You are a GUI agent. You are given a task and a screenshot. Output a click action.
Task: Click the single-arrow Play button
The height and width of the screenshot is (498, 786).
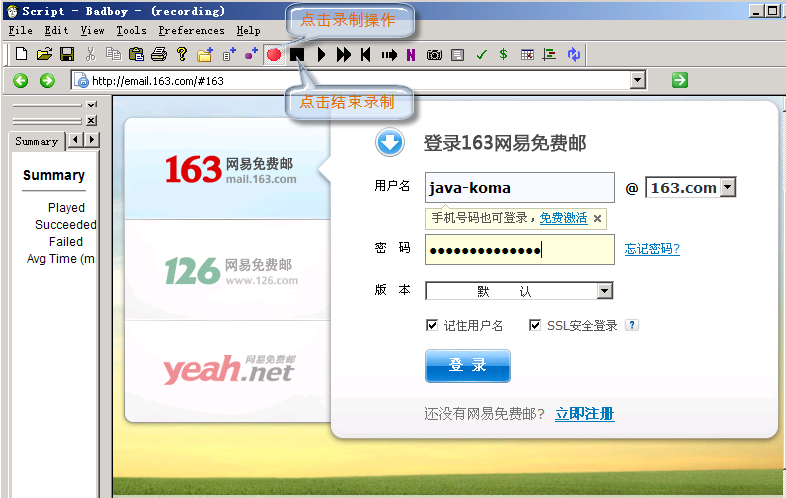[321, 54]
